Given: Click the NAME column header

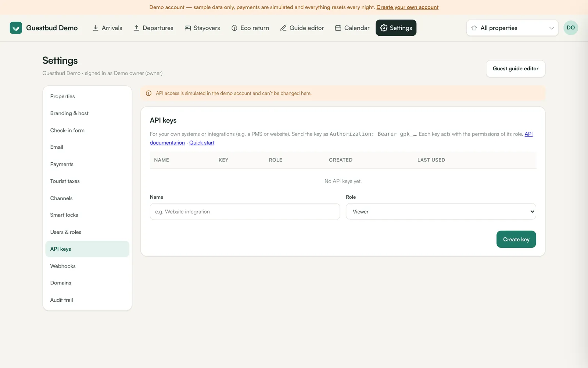Looking at the screenshot, I should pos(162,160).
